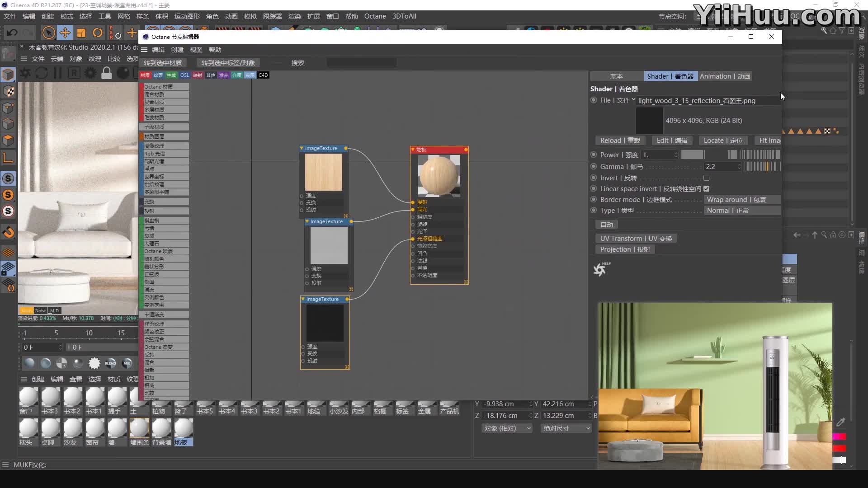
Task: Expand the File chevron dropdown
Action: click(x=633, y=100)
